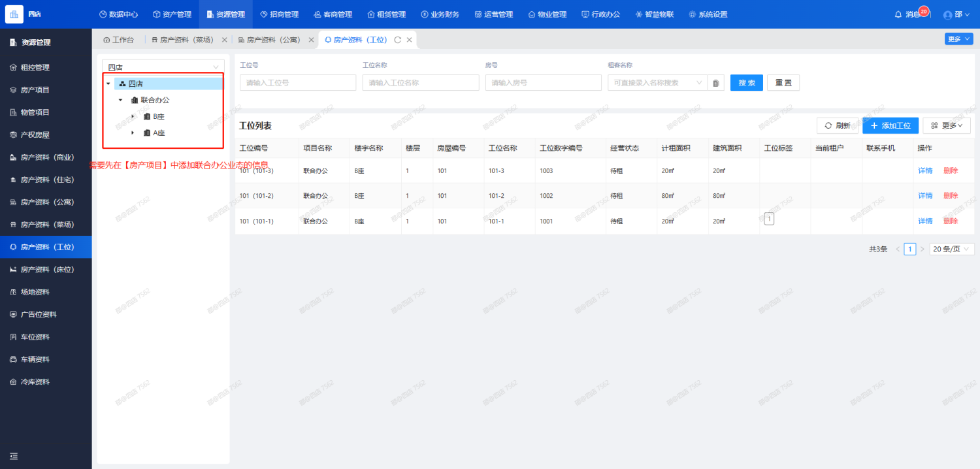The image size is (980, 469).
Task: Open the 运营管理 top menu
Action: [x=493, y=14]
